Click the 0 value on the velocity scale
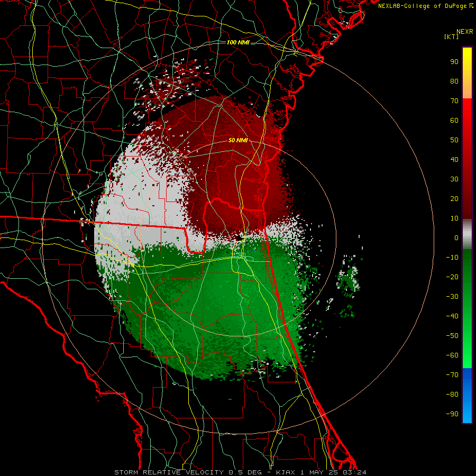This screenshot has height=476, width=476. [456, 237]
